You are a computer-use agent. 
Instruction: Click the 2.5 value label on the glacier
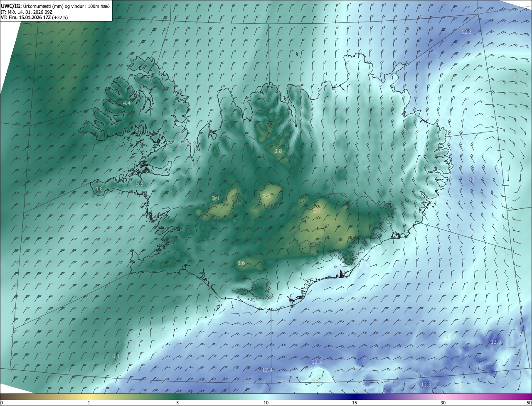coord(266,196)
